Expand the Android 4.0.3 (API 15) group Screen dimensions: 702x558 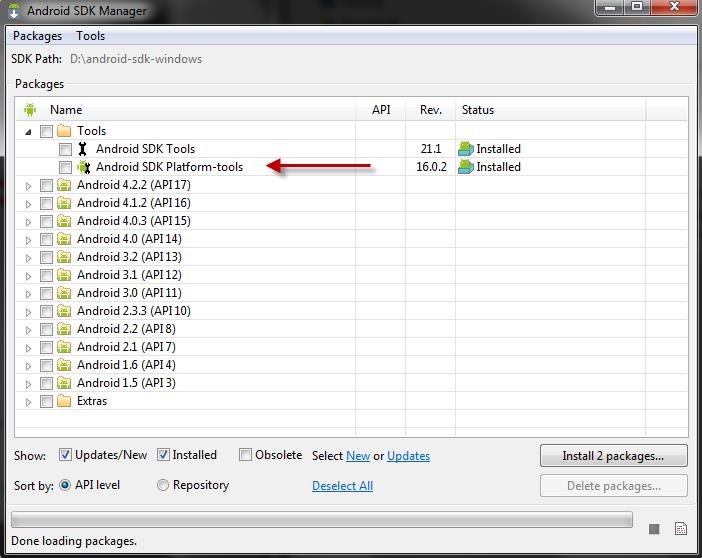[x=28, y=222]
